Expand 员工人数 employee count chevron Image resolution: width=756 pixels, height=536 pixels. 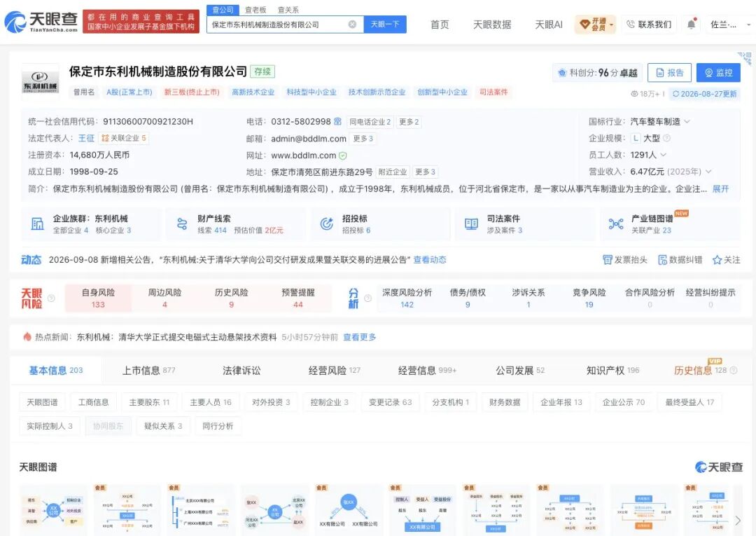(x=664, y=155)
